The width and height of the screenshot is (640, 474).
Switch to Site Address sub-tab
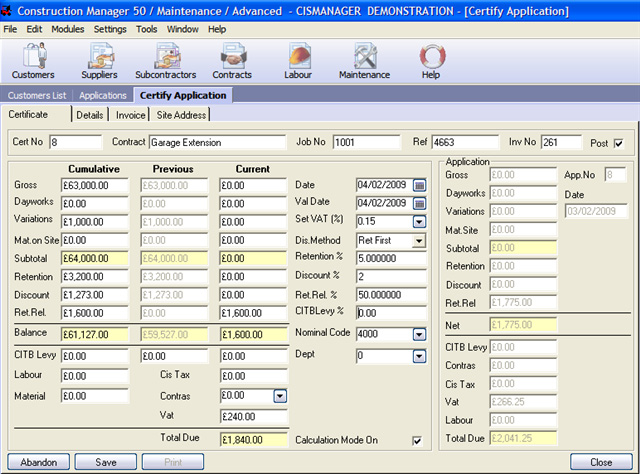[x=182, y=115]
